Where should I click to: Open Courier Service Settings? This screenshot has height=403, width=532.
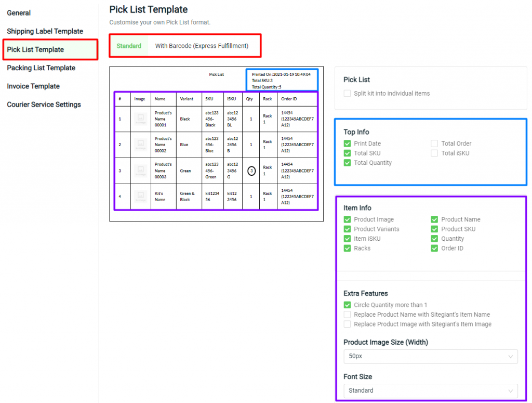coord(44,105)
